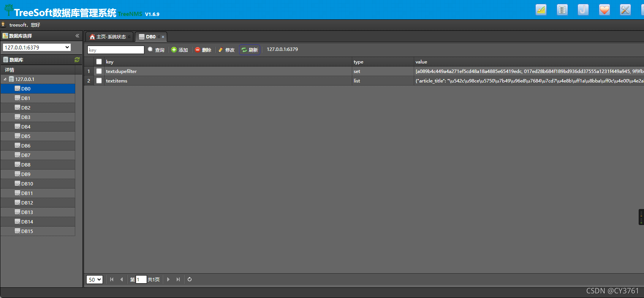Viewport: 644px width, 298px height.
Task: Sort by the key column header
Action: [228, 62]
